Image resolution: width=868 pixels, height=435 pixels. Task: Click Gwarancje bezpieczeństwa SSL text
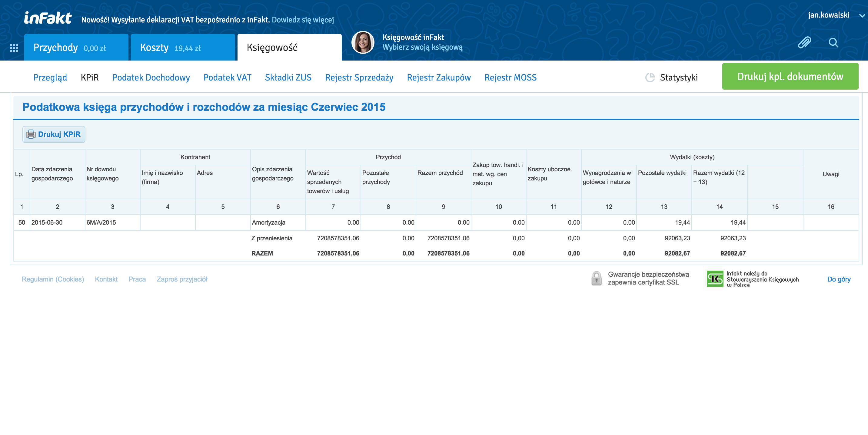[x=648, y=278]
